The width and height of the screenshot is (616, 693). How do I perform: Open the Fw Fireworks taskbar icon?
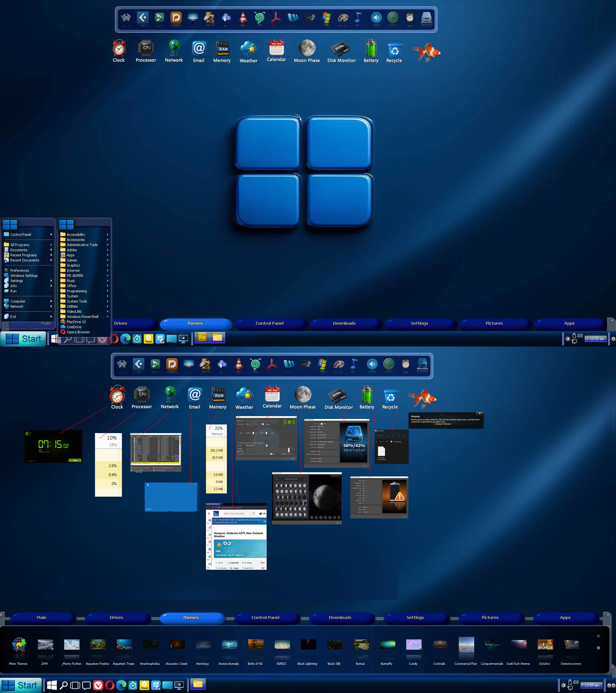tap(202, 337)
